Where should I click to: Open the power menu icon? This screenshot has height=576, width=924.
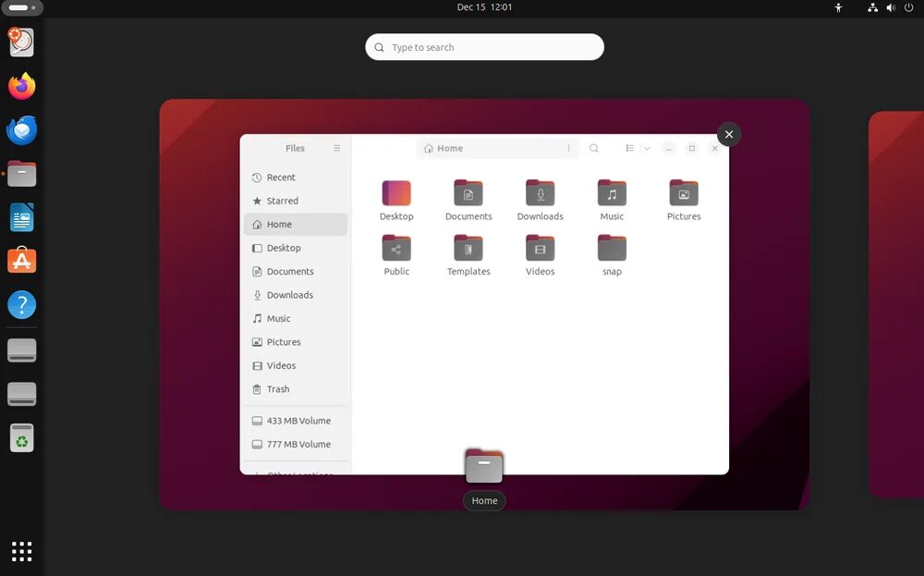click(x=908, y=7)
